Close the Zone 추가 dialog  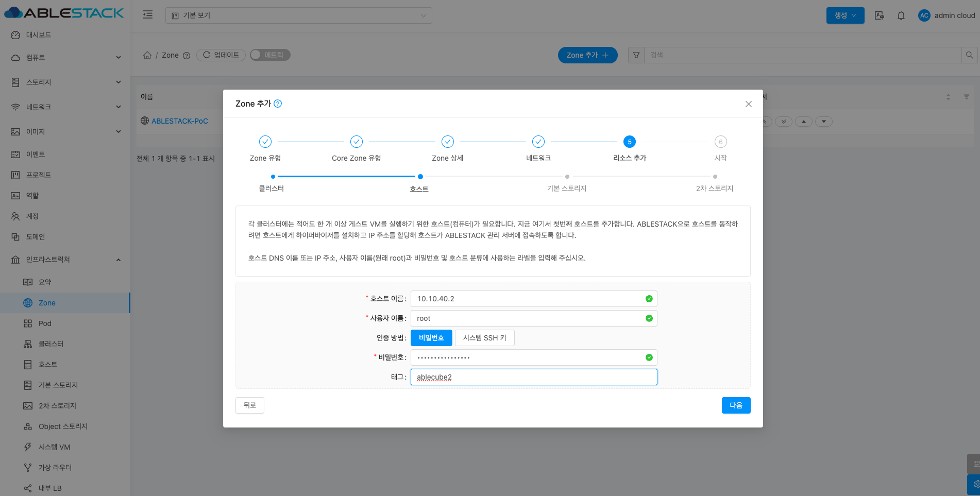pos(749,104)
